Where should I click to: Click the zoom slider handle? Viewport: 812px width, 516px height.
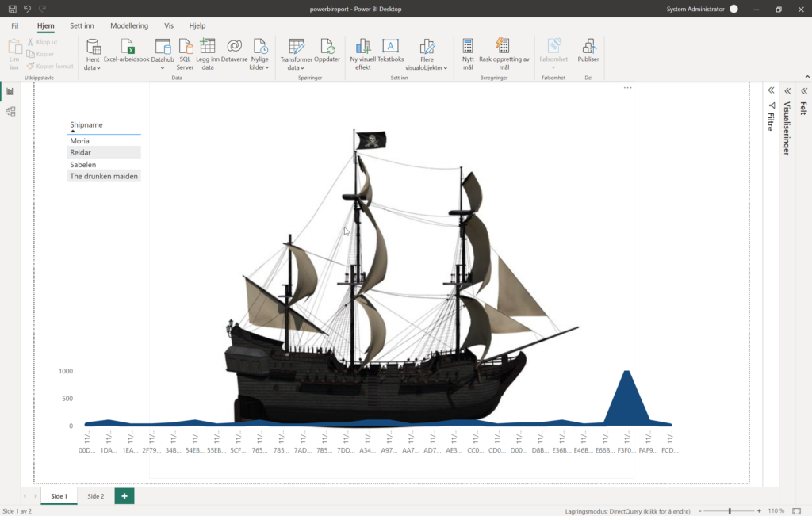[x=730, y=511]
